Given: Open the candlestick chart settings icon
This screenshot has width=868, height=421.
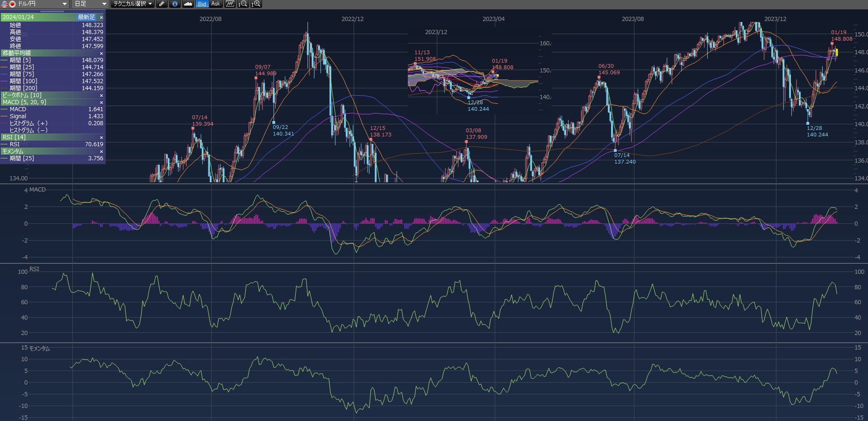Looking at the screenshot, I should 229,4.
